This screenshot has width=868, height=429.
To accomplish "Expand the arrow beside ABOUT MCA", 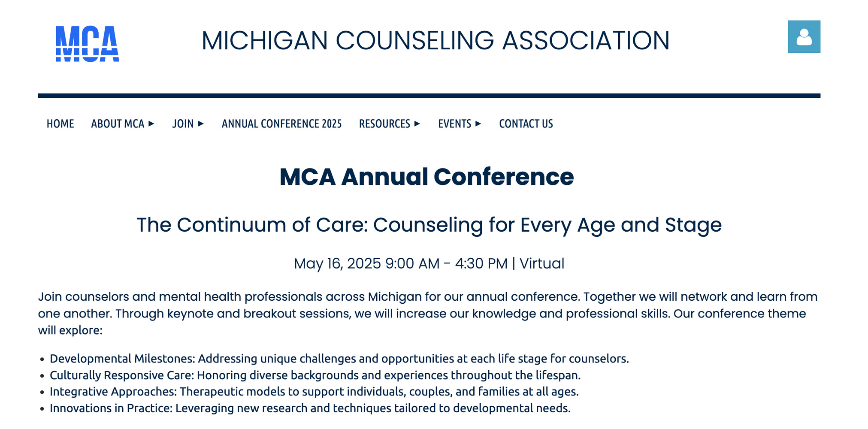I will pos(151,124).
